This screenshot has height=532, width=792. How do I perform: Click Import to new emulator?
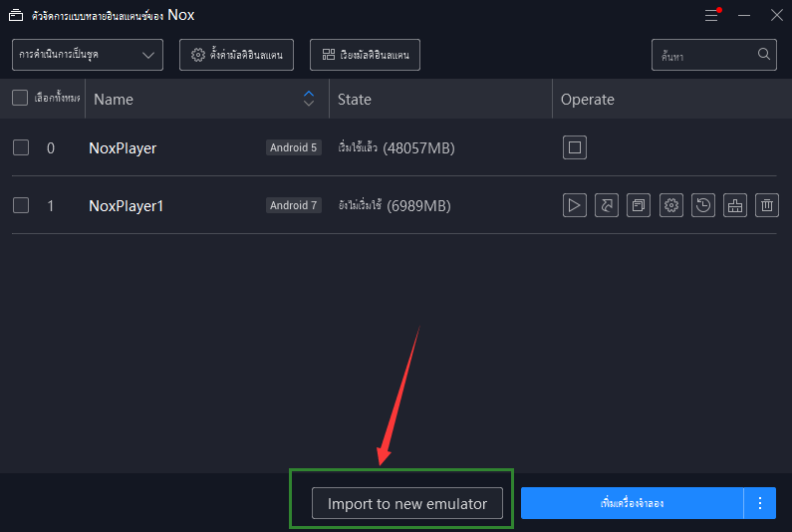click(x=407, y=503)
